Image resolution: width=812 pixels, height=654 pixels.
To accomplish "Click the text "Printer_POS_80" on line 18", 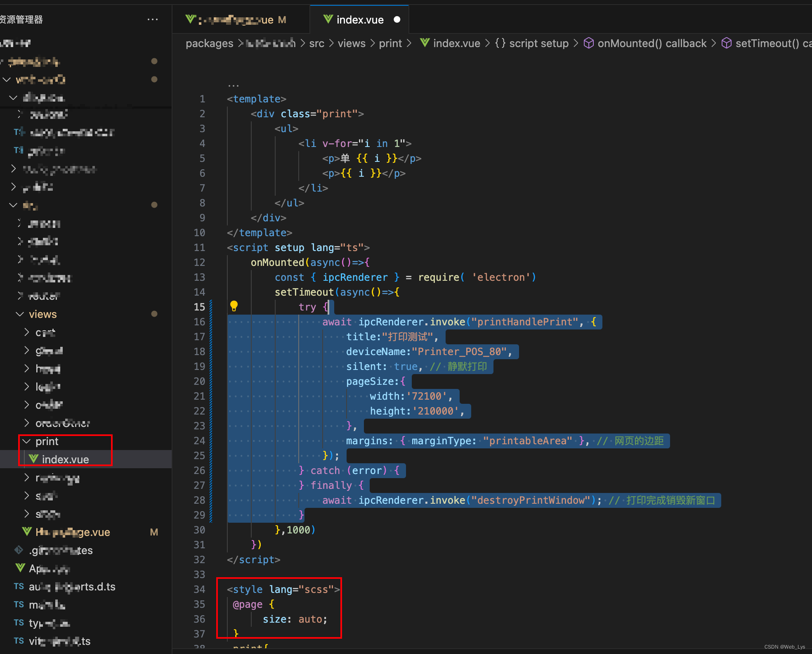I will [459, 351].
